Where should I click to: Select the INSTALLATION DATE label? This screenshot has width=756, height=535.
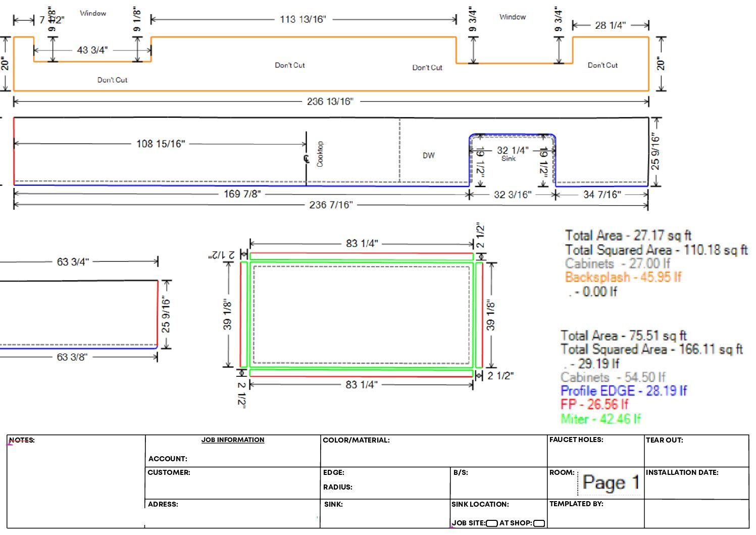pos(682,472)
